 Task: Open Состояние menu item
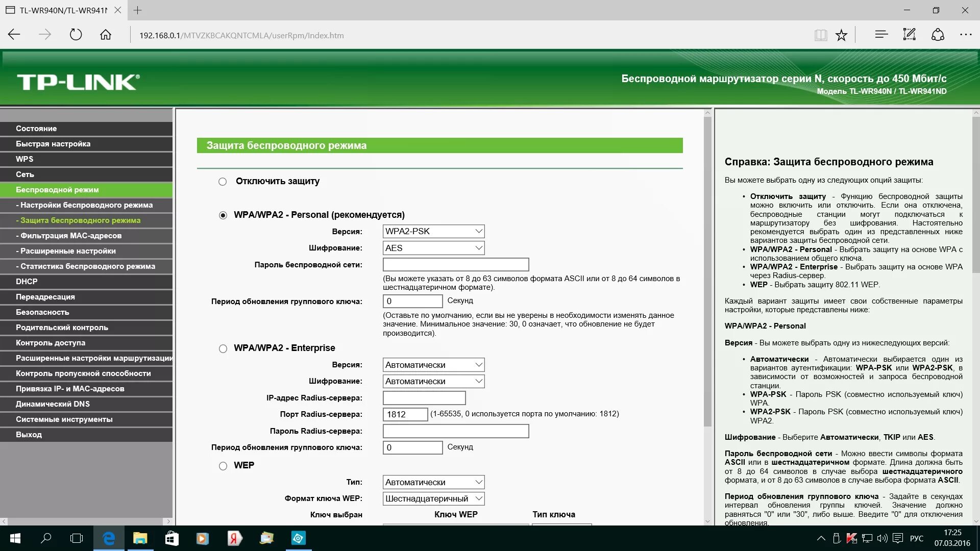86,129
